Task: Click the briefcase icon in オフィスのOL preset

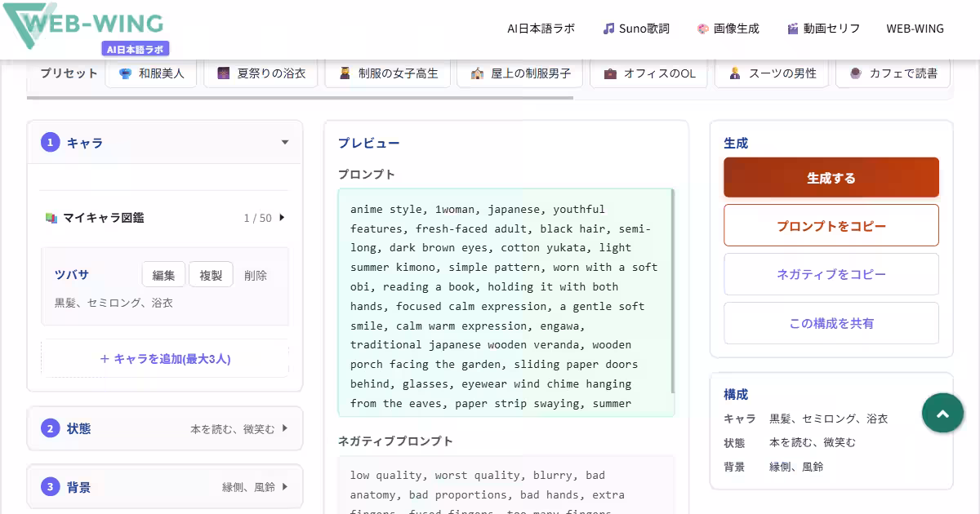Action: click(610, 73)
